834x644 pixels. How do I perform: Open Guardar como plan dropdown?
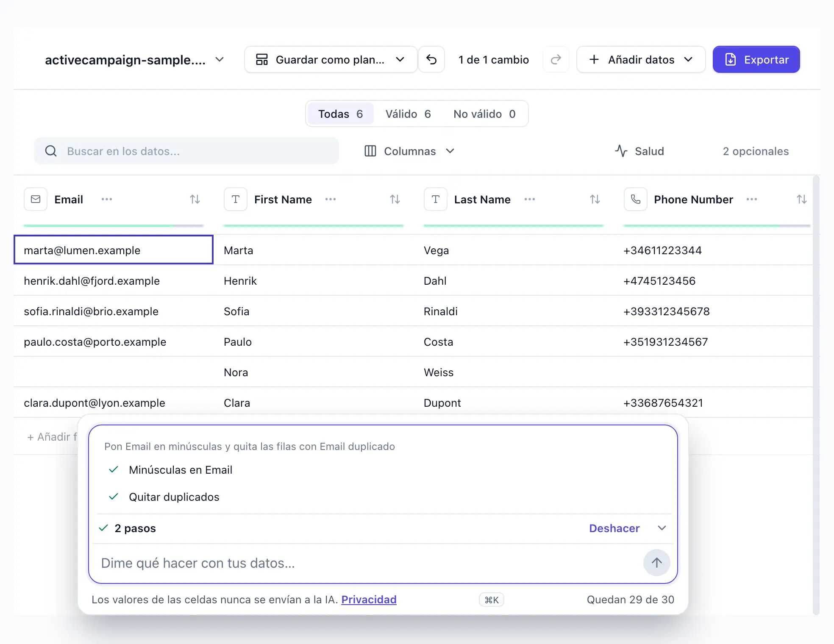pos(331,59)
